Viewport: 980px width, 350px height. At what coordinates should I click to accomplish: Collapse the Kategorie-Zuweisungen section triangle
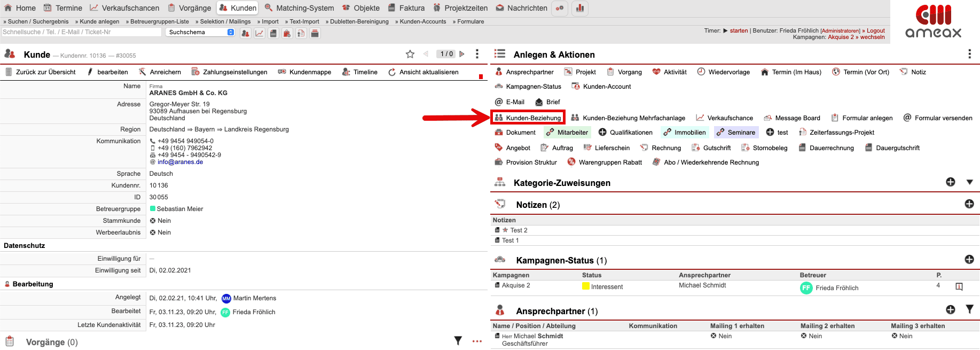click(x=969, y=182)
